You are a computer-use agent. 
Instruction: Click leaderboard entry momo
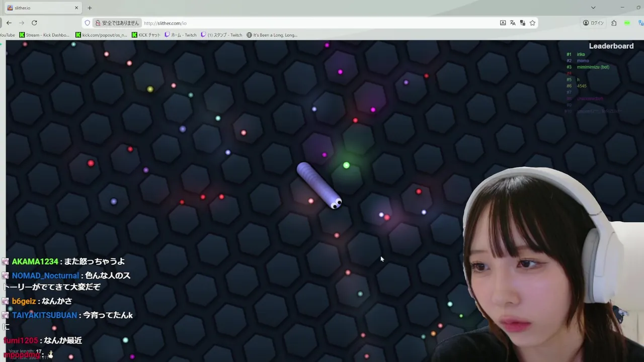click(x=583, y=61)
